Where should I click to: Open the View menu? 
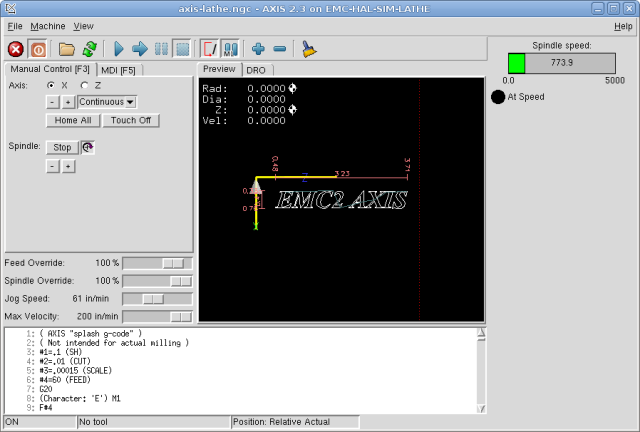click(x=83, y=25)
